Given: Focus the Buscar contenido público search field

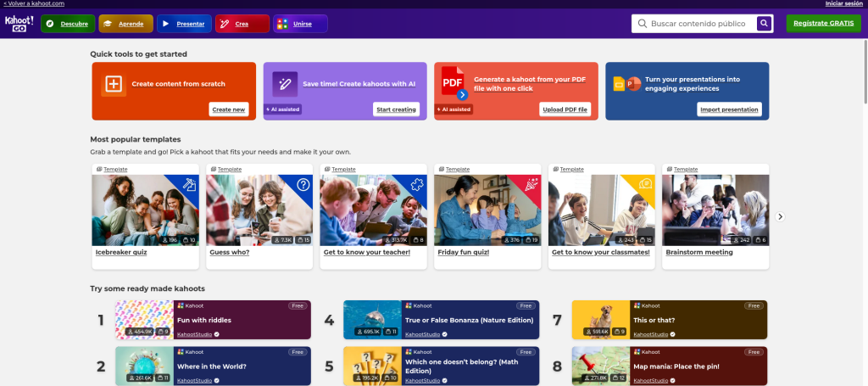Looking at the screenshot, I should click(x=698, y=24).
